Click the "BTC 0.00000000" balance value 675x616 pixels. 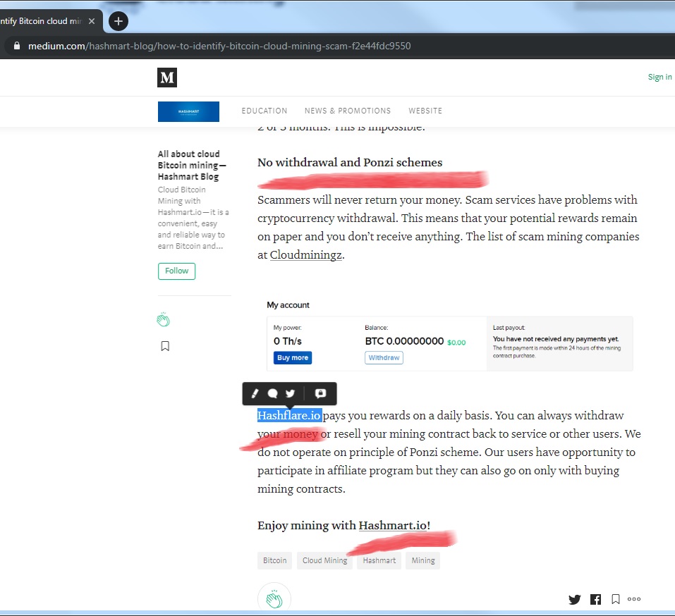(404, 341)
